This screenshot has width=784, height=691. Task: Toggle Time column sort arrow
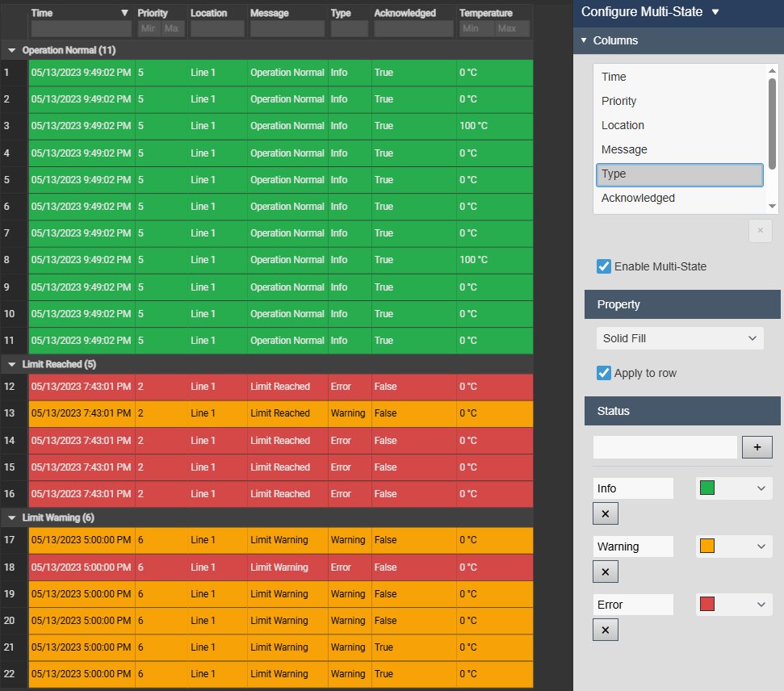coord(124,13)
